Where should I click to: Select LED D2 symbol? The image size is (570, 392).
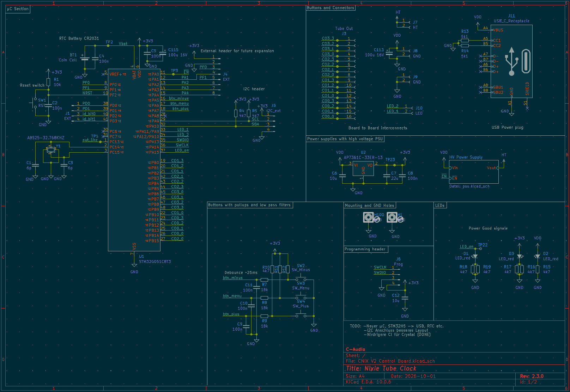click(x=537, y=256)
